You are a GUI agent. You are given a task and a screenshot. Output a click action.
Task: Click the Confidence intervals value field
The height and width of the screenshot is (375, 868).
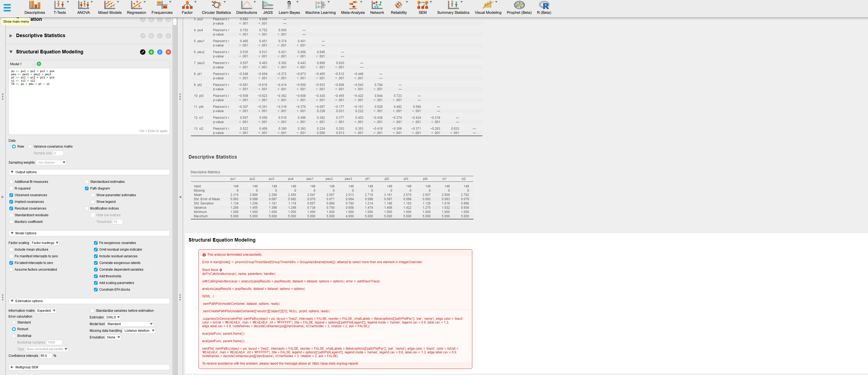tap(46, 356)
